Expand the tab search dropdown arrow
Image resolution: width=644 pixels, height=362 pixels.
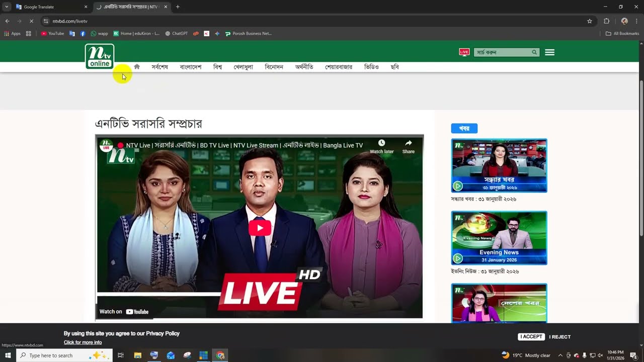7,7
